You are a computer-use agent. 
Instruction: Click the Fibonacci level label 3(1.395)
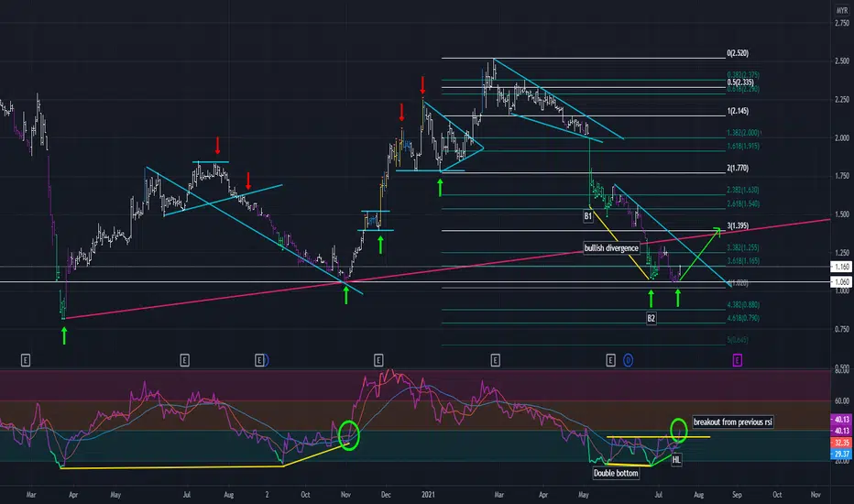pos(738,225)
